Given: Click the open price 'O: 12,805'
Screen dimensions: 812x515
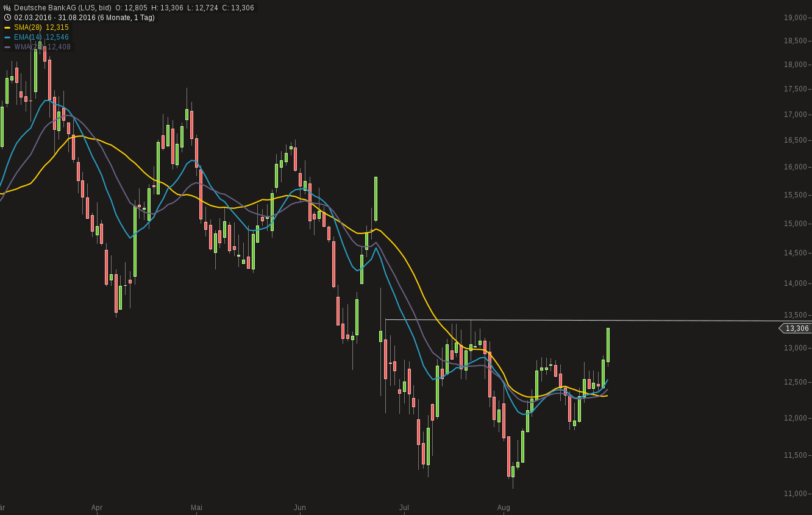Looking at the screenshot, I should 131,8.
